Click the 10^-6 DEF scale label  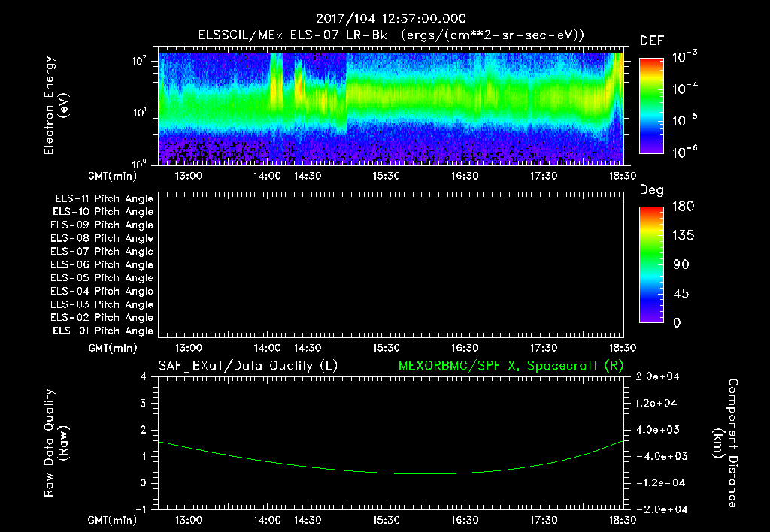684,152
